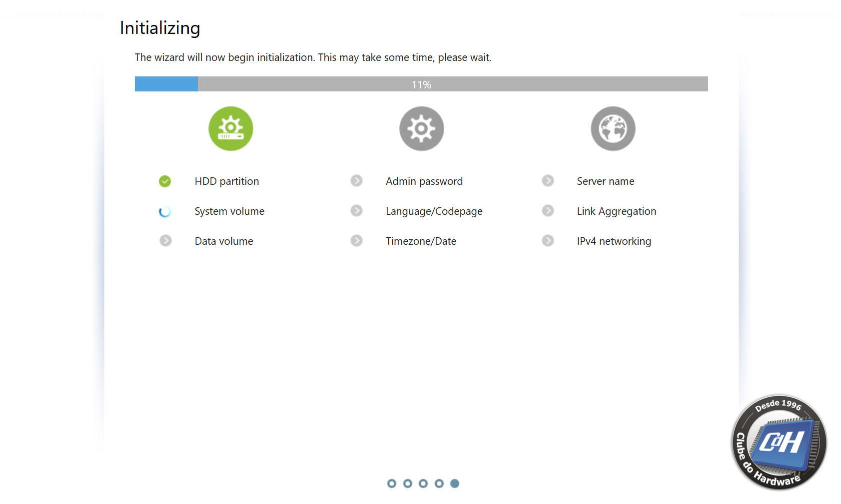Screen dimensions: 841x504
Task: Click arrow icon beside IPv4 networking
Action: [548, 241]
